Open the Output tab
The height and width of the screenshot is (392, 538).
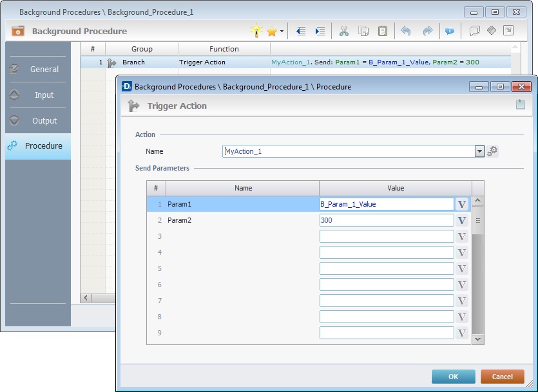coord(38,120)
